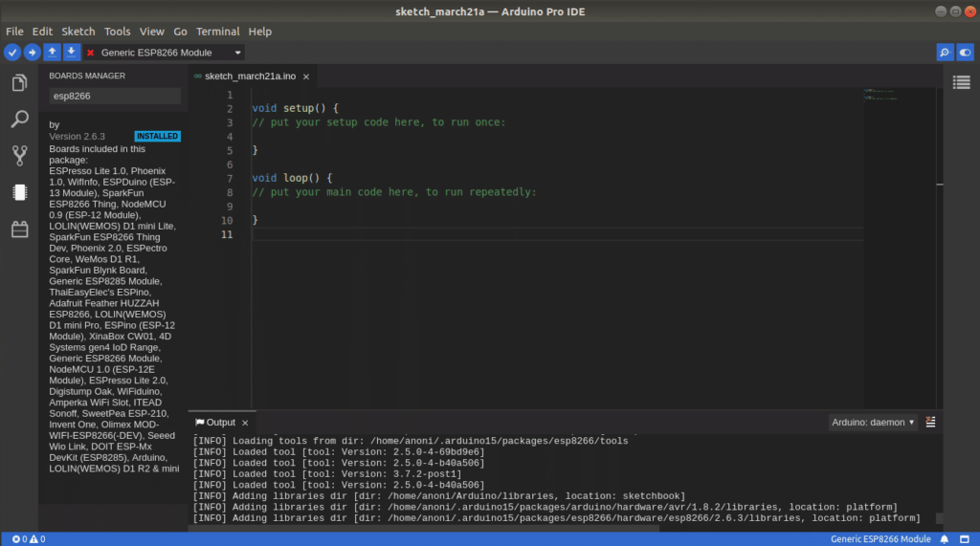Image resolution: width=980 pixels, height=546 pixels.
Task: Click the Upload sketch arrow button
Action: (x=32, y=53)
